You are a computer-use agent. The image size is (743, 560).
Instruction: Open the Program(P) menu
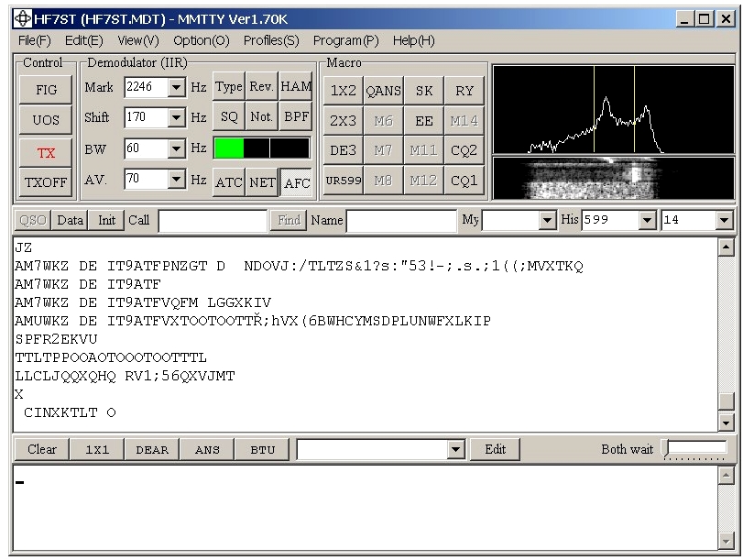[x=346, y=40]
